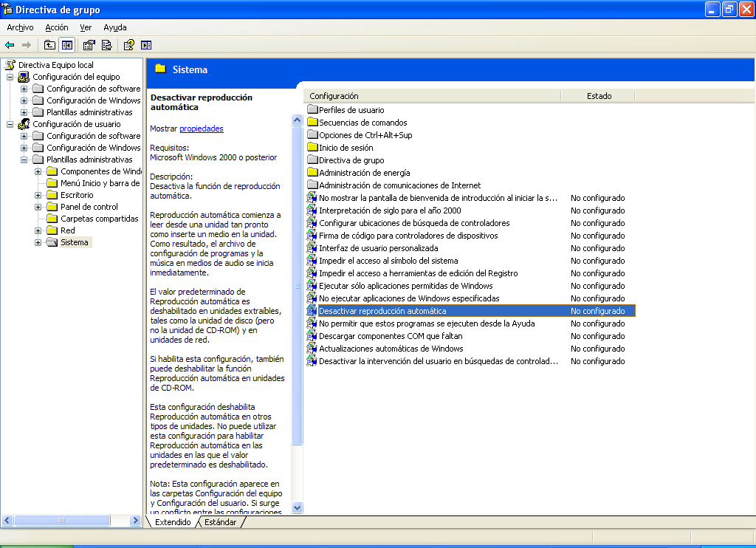Image resolution: width=756 pixels, height=548 pixels.
Task: Expand the Componentes de Windows tree node
Action: click(38, 171)
